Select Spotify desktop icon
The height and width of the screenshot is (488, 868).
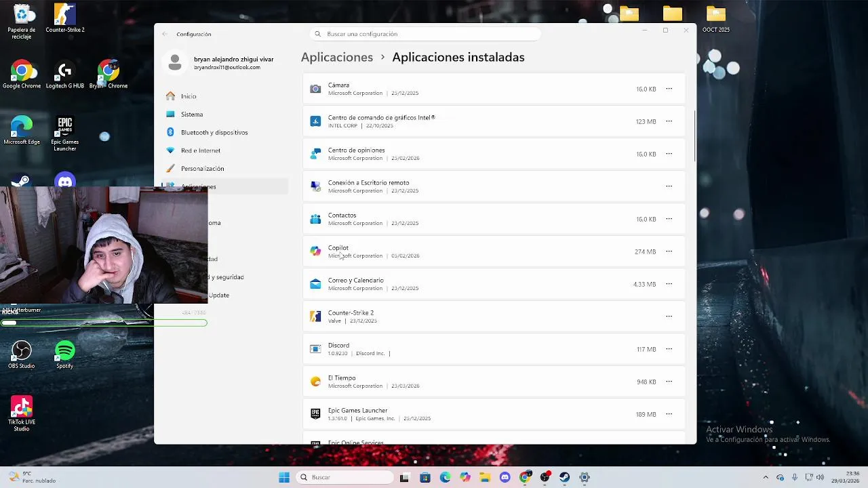(65, 354)
